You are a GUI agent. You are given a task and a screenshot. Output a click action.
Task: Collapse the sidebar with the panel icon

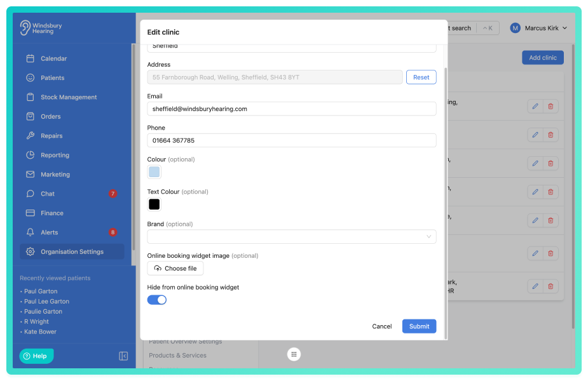[x=123, y=356]
